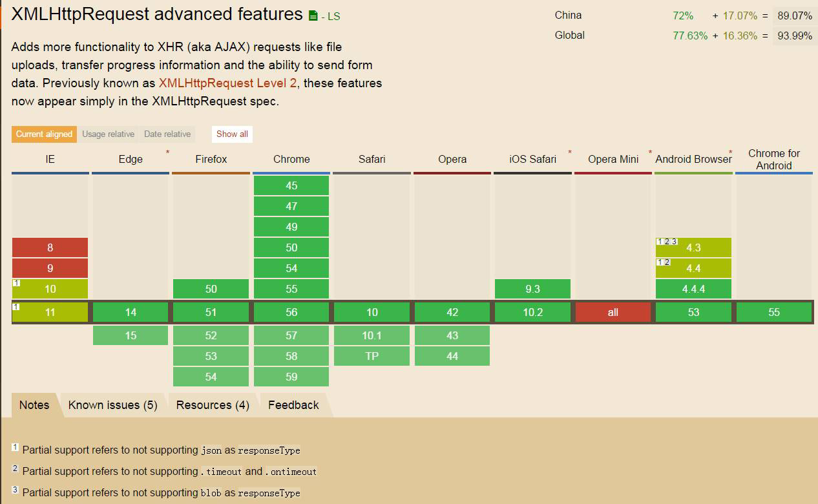Click the IE 11 partial support cell
The height and width of the screenshot is (504, 818).
[x=50, y=312]
